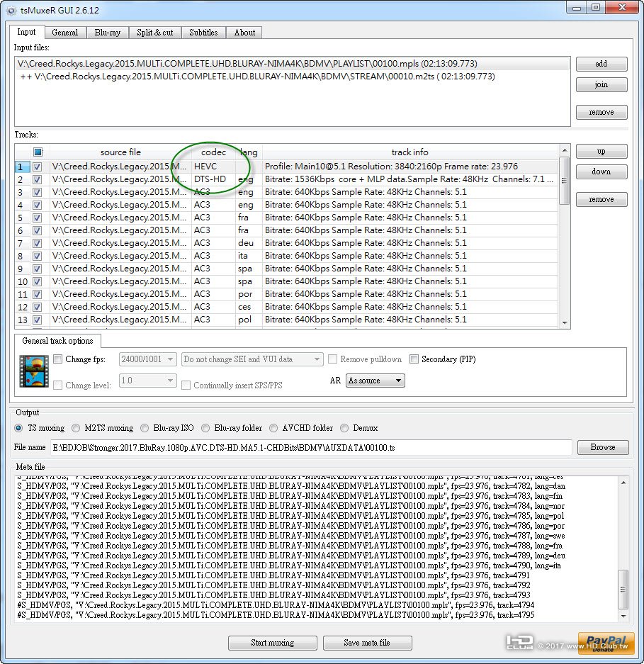644x664 pixels.
Task: Enable the Change fps checkbox
Action: click(58, 359)
